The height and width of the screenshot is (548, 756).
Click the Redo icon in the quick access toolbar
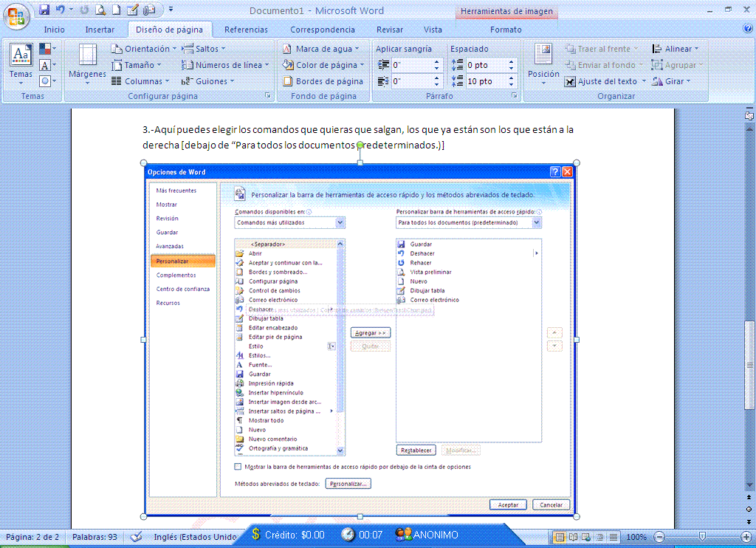tap(84, 10)
